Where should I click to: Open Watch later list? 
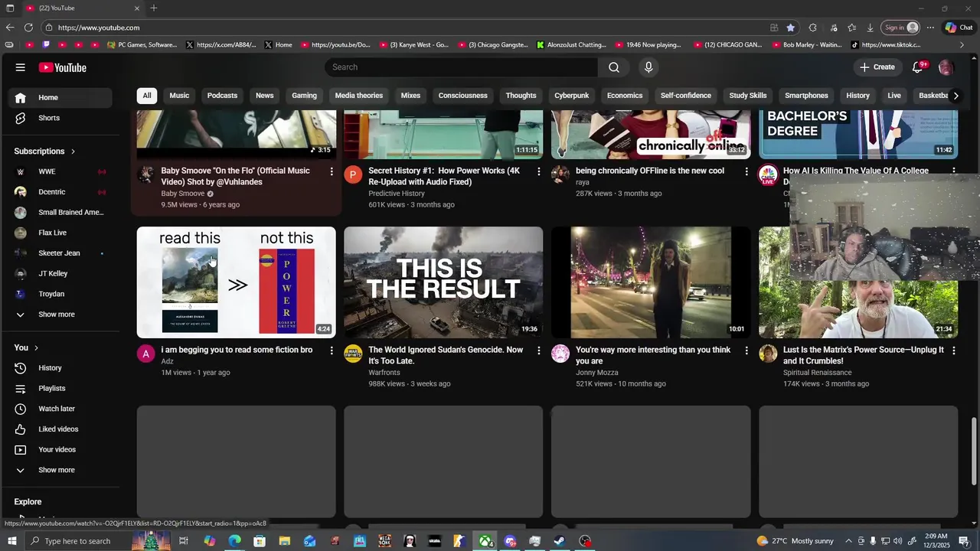(60, 409)
